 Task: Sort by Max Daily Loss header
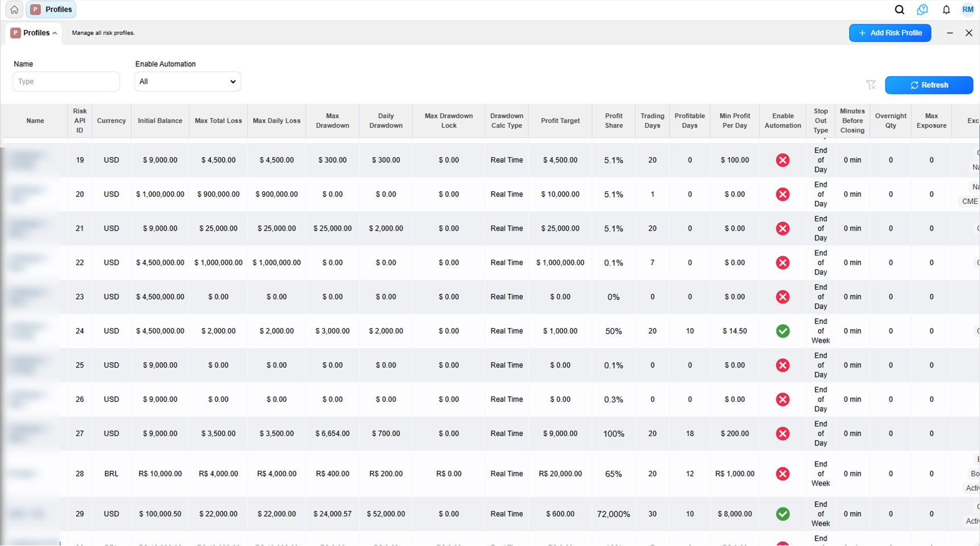point(276,121)
